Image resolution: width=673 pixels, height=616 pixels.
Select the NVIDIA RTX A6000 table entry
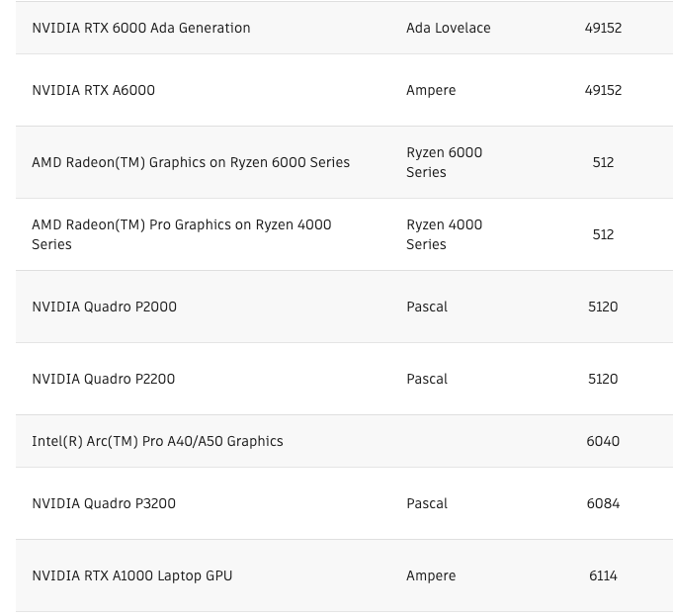[94, 90]
